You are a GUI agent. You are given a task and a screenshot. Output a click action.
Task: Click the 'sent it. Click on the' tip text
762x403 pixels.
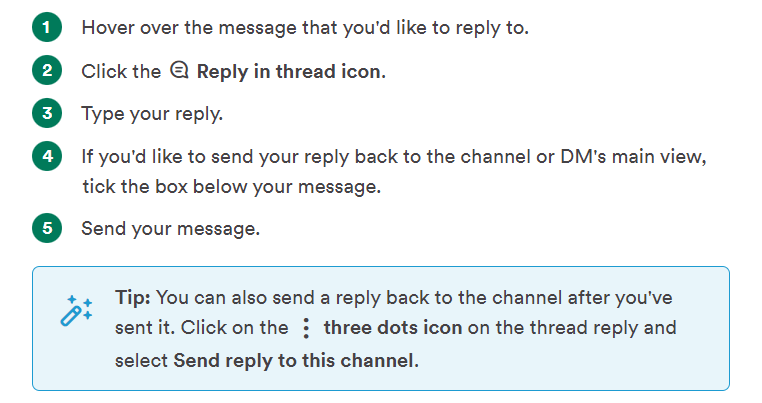202,328
